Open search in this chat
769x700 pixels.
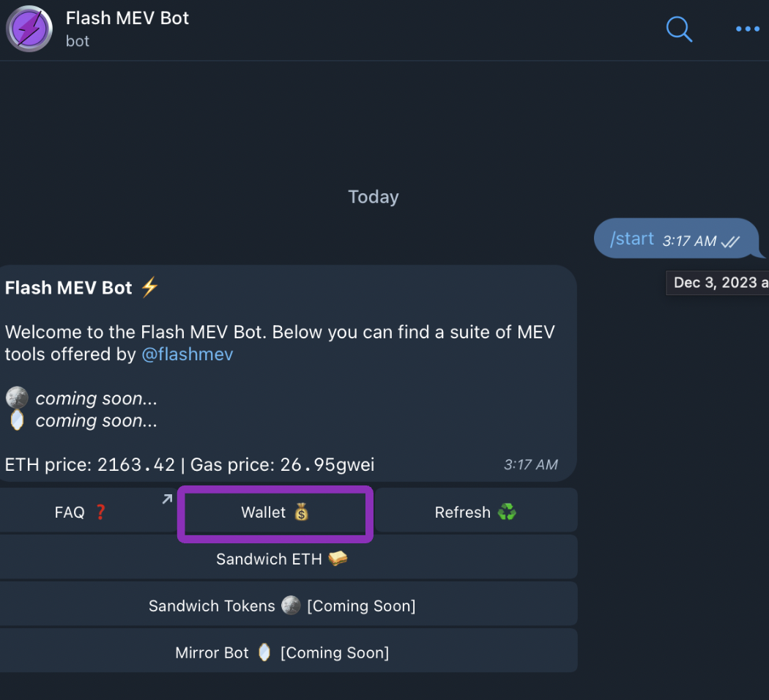tap(679, 29)
